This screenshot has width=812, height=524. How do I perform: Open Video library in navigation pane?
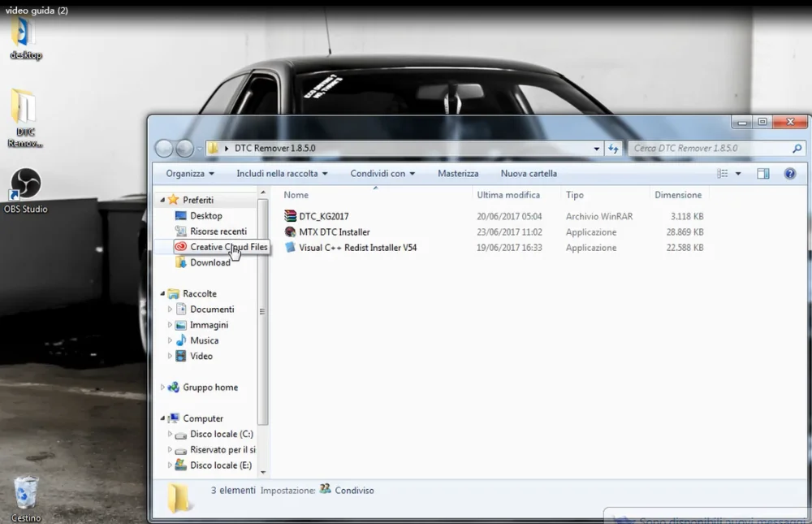click(201, 356)
